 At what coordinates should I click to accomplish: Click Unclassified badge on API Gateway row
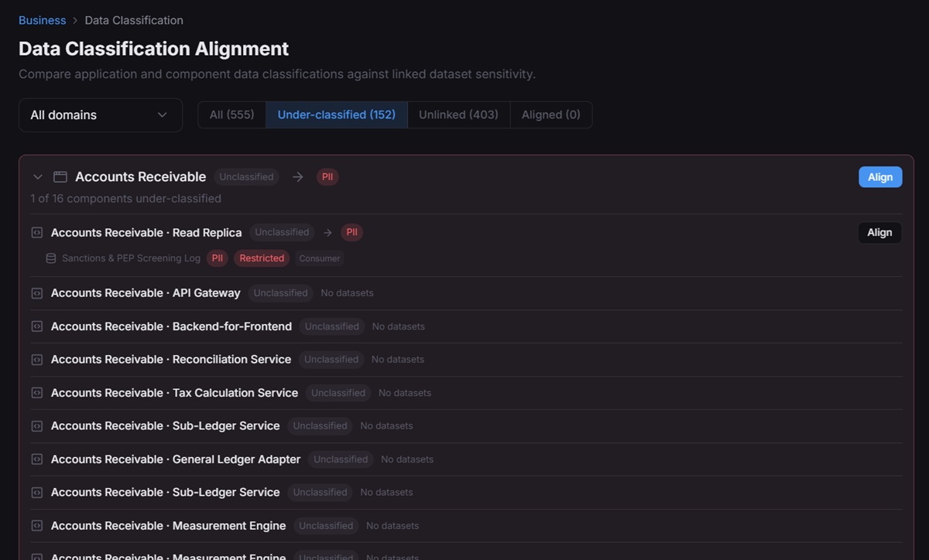(280, 293)
